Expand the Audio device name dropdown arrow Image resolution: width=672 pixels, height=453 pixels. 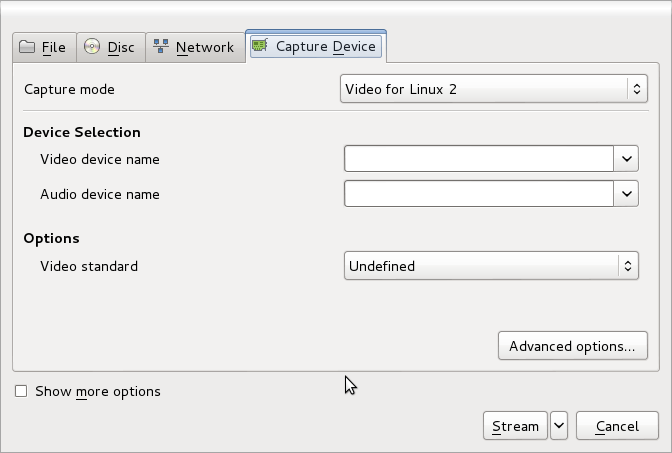(x=626, y=194)
